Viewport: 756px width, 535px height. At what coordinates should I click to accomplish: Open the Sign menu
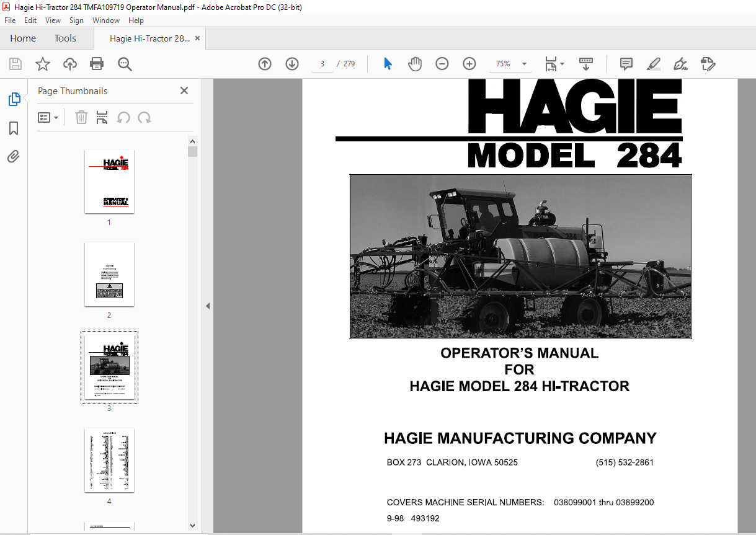(x=76, y=20)
